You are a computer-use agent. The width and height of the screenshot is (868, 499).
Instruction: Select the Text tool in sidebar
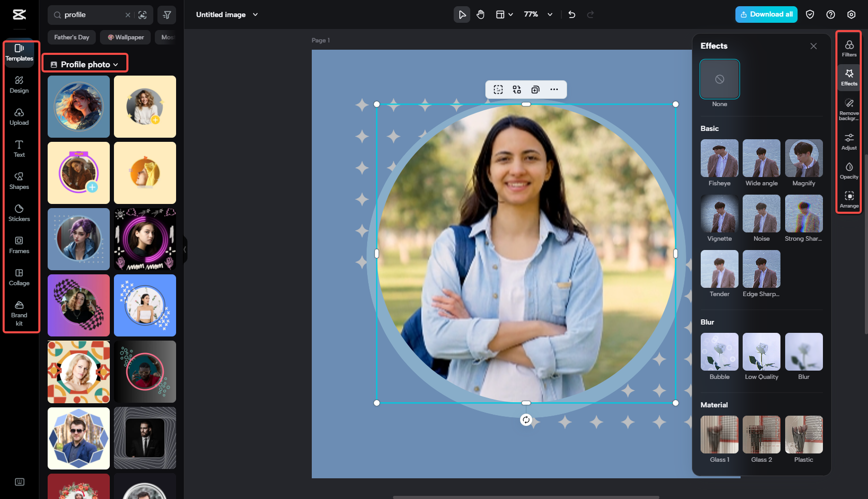(x=19, y=149)
